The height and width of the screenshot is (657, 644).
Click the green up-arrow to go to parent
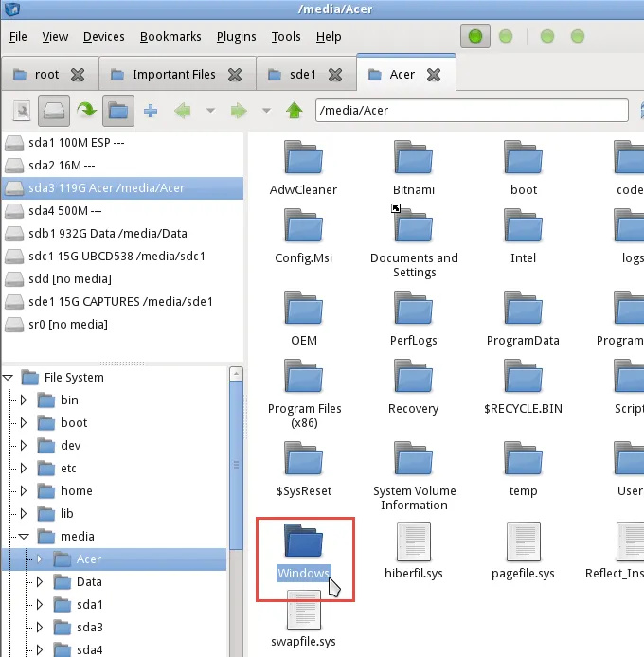(x=295, y=111)
